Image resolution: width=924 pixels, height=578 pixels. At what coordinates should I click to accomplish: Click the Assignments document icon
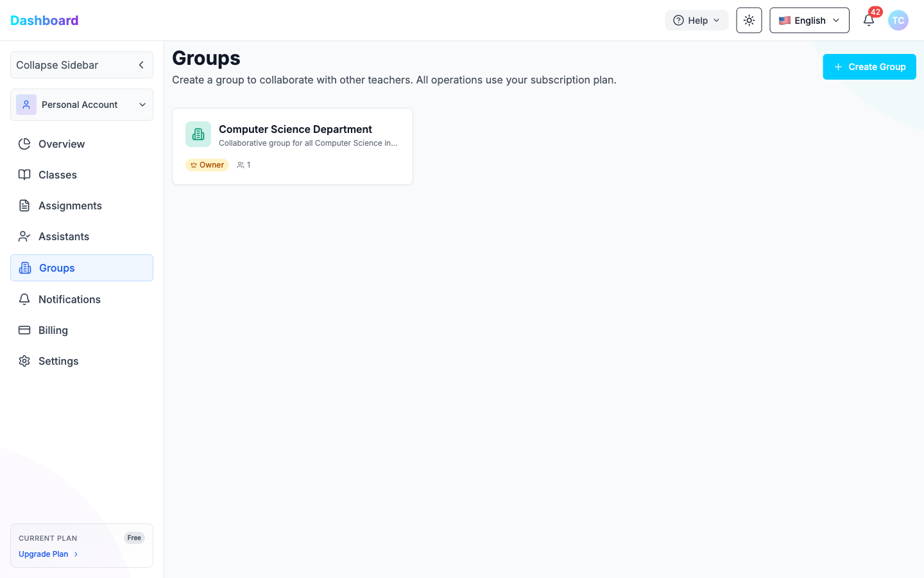24,206
